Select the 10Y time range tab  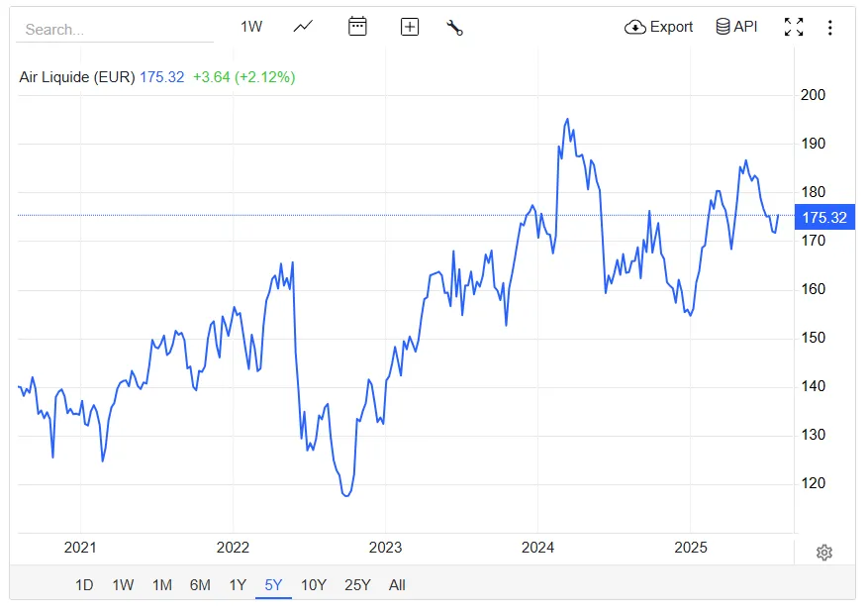point(314,585)
